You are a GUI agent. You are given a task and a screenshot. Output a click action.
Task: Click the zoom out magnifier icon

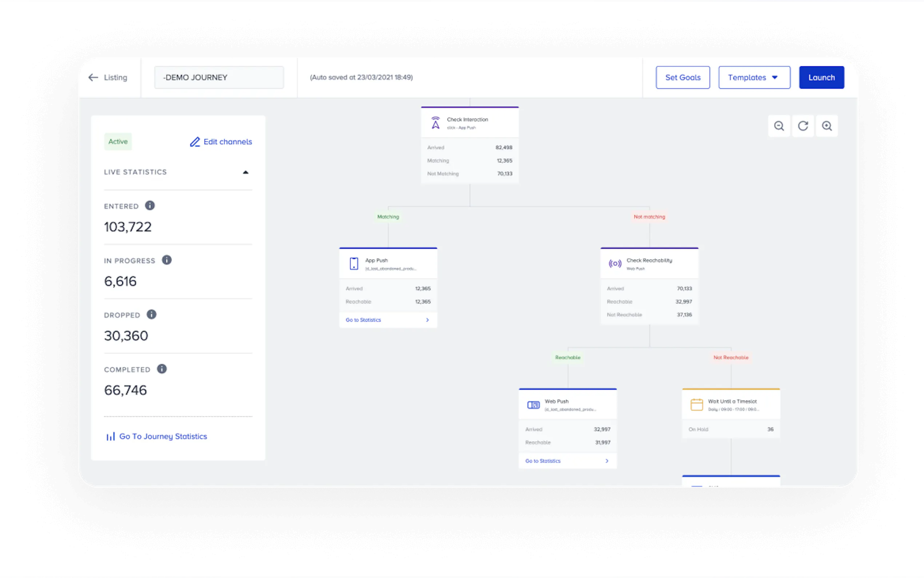point(779,126)
